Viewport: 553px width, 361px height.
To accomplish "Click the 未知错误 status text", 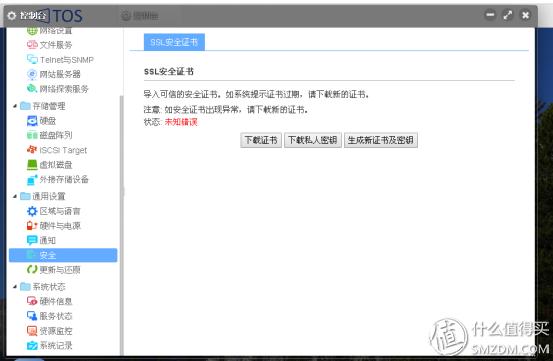I will tap(181, 122).
